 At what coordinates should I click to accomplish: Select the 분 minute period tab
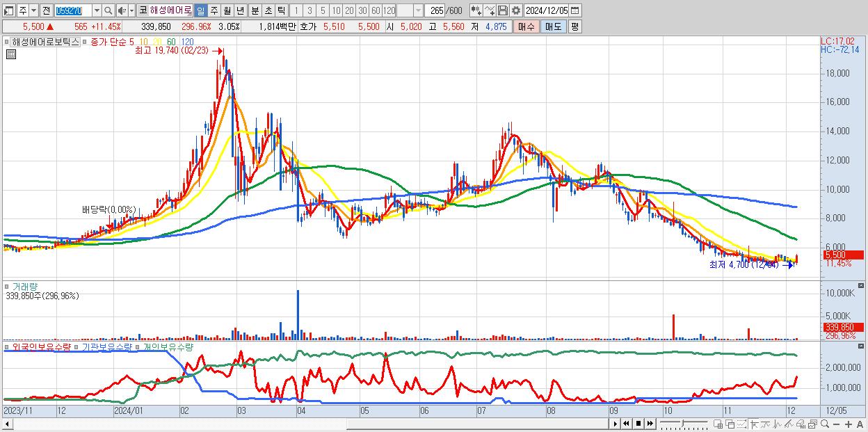pyautogui.click(x=255, y=11)
